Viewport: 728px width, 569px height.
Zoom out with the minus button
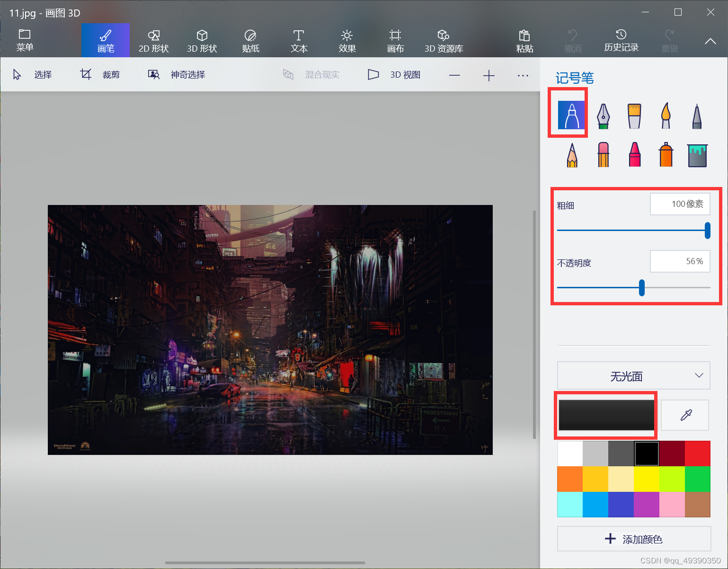[454, 75]
